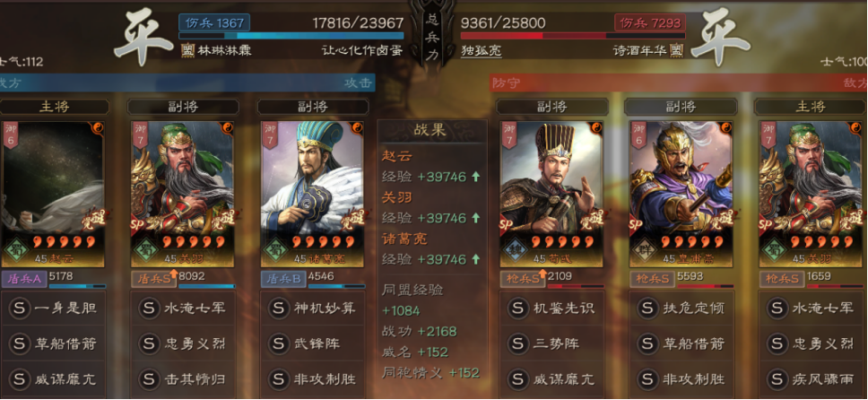Screen dimensions: 868x400
Task: Open player name 独孤宽
Action: tap(481, 50)
